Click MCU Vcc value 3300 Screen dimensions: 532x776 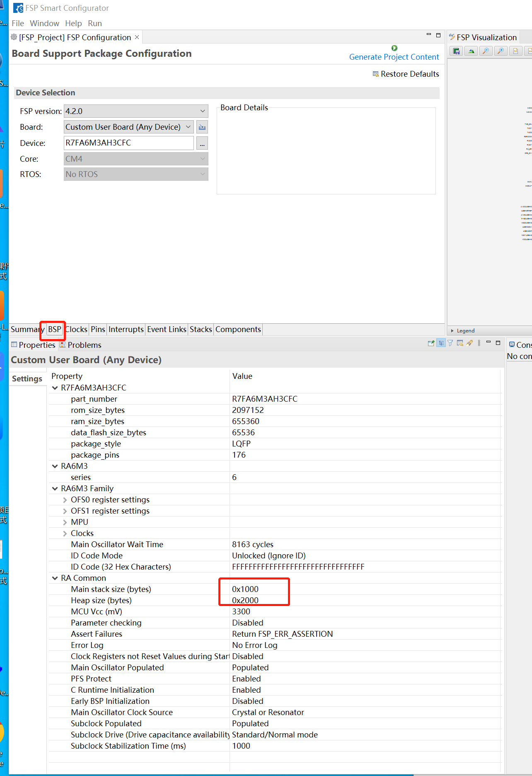pos(241,612)
